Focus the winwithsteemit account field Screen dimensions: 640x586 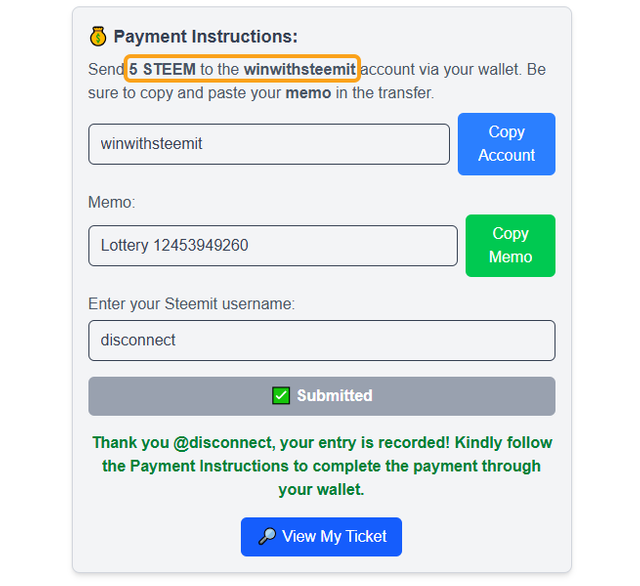[x=269, y=144]
